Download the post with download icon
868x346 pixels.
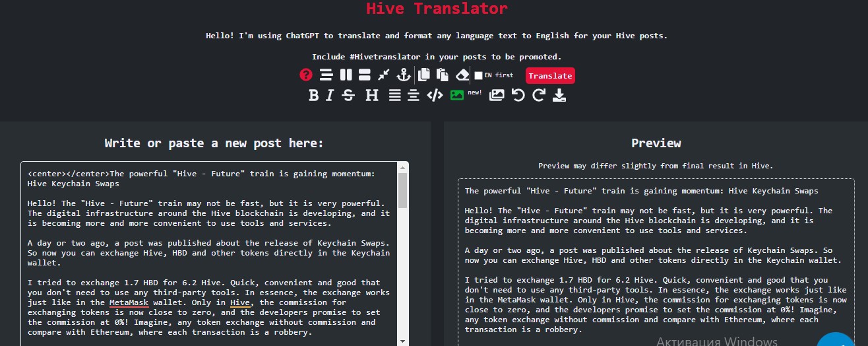559,95
